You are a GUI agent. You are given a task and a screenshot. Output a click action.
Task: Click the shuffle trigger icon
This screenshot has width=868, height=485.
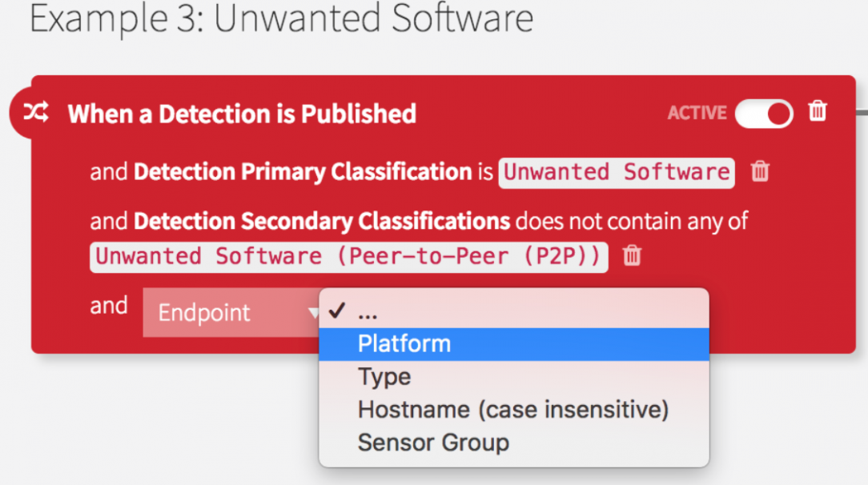(x=34, y=114)
